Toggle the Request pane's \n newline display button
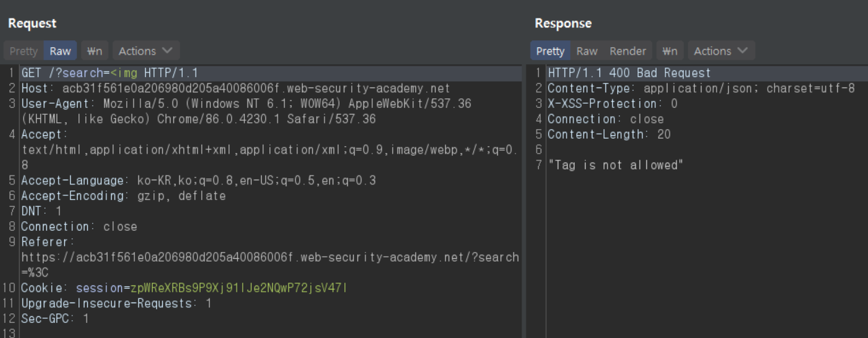The height and width of the screenshot is (338, 868). click(x=95, y=51)
